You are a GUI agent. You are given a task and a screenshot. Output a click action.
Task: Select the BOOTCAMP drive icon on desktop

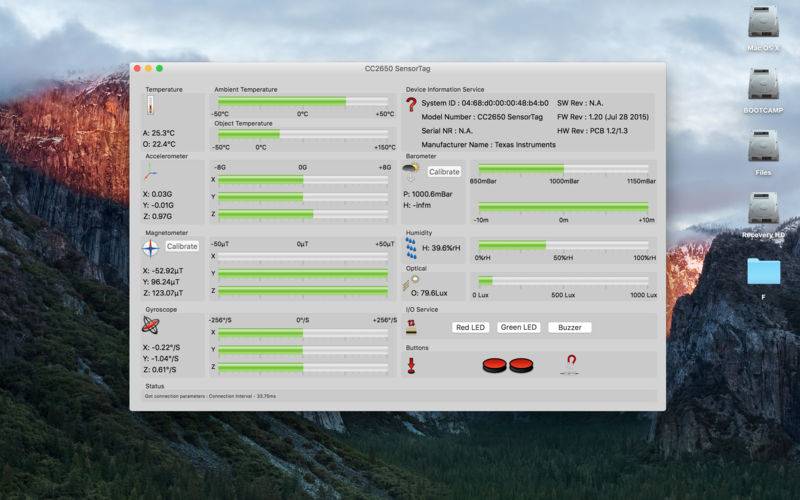[763, 84]
